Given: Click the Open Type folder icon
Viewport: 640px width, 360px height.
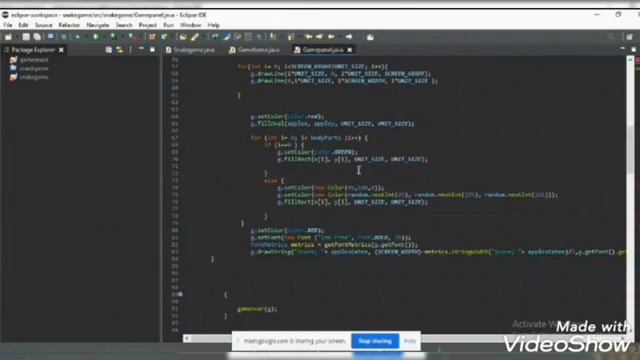Looking at the screenshot, I should pos(183,37).
